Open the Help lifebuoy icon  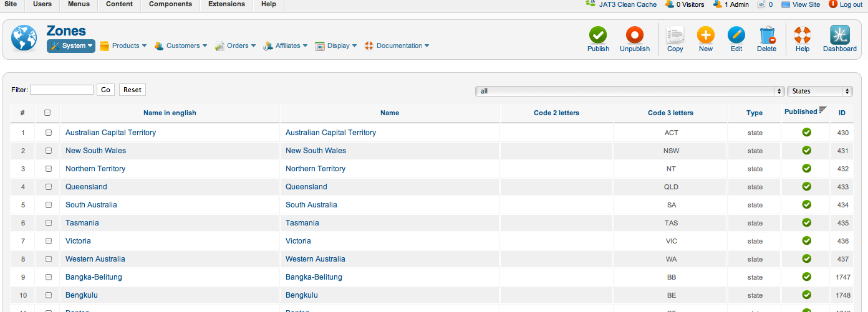802,35
